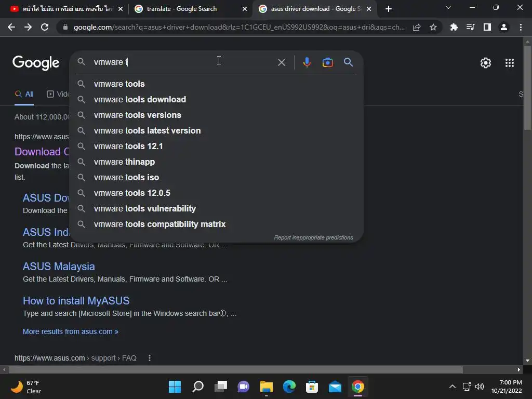Click More results from asus.com
This screenshot has width=532, height=399.
point(71,331)
